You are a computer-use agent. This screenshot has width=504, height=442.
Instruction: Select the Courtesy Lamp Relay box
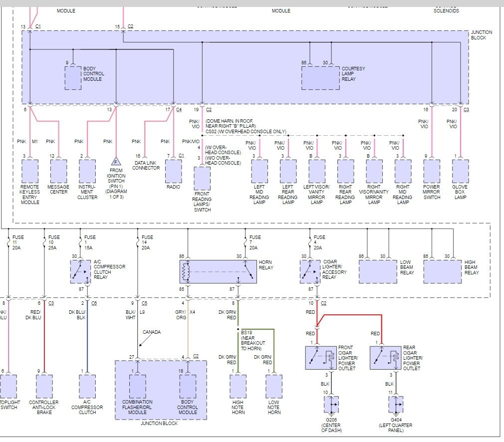click(x=320, y=78)
